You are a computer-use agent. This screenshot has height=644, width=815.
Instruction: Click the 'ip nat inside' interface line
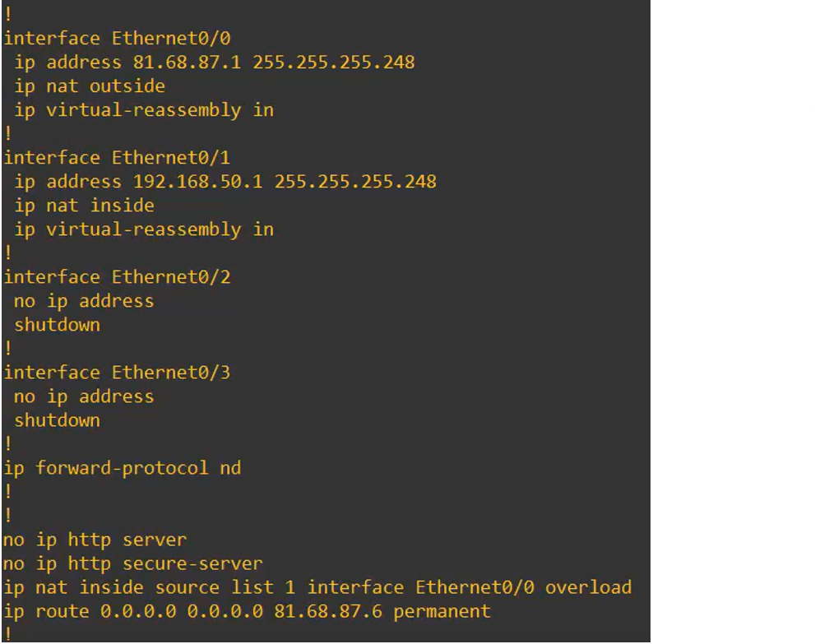click(x=84, y=205)
